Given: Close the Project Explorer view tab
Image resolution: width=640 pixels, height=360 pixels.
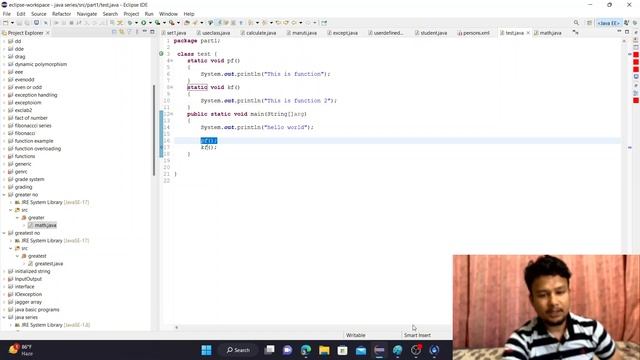Looking at the screenshot, I should 48,33.
